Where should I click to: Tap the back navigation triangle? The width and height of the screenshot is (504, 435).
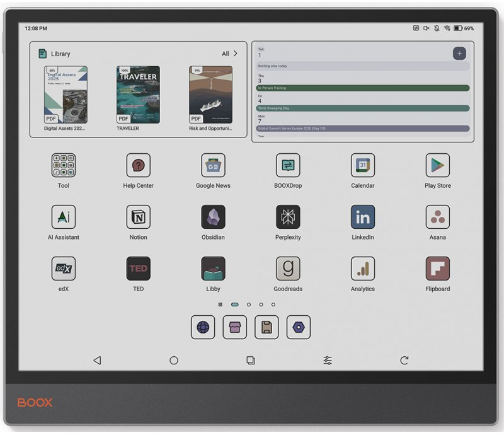pos(97,361)
